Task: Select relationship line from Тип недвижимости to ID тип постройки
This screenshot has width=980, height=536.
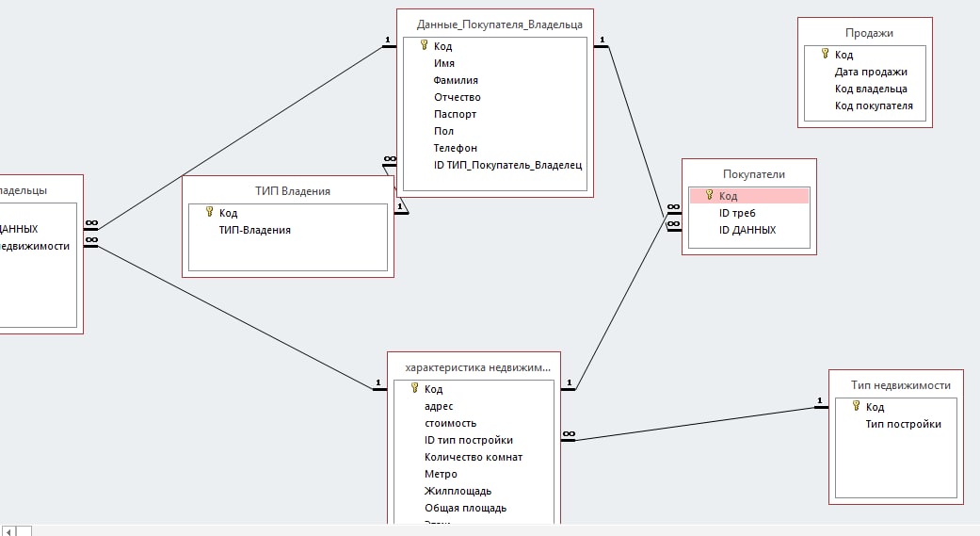Action: tap(694, 424)
